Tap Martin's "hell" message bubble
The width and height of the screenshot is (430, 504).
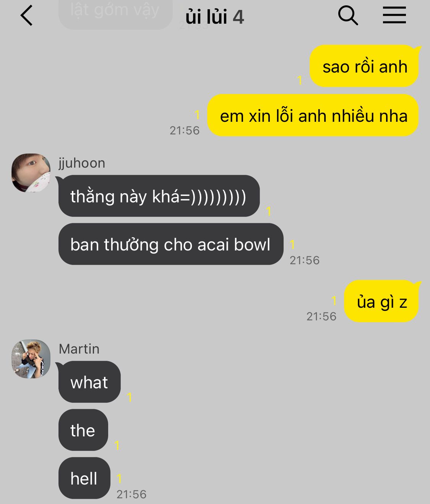84,478
